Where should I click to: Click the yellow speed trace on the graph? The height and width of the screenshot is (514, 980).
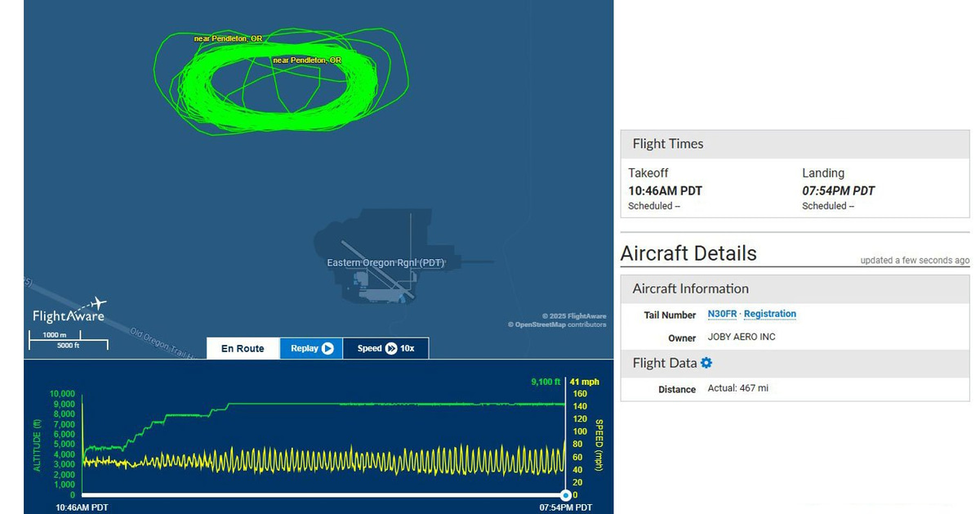(327, 460)
